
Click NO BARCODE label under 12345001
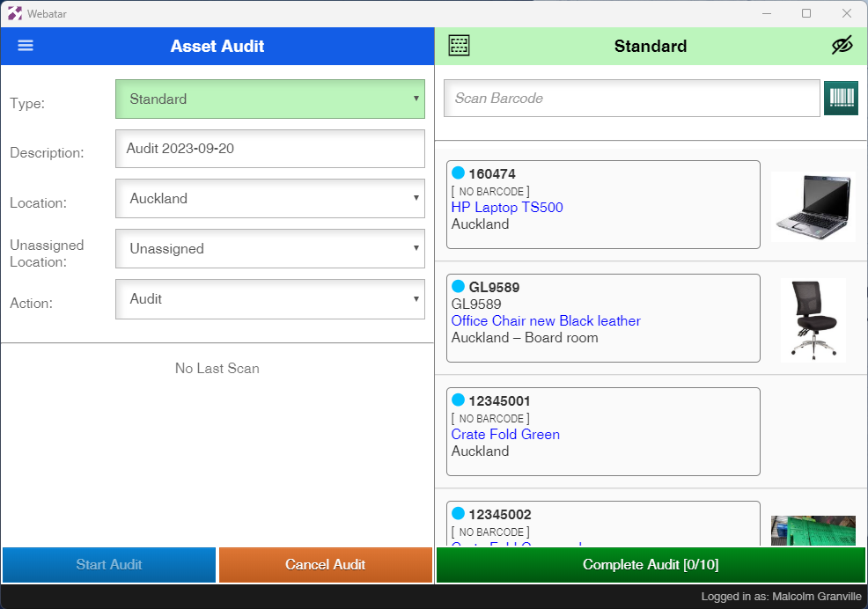coord(490,419)
